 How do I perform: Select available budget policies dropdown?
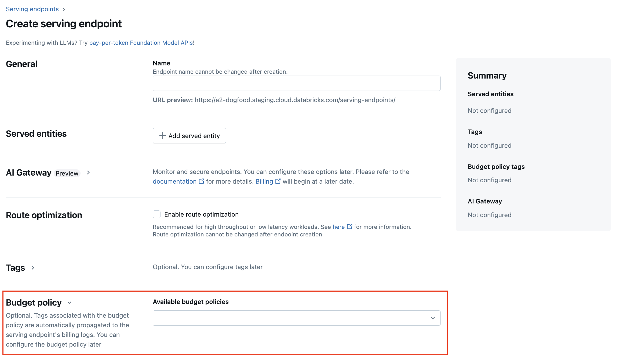click(296, 318)
